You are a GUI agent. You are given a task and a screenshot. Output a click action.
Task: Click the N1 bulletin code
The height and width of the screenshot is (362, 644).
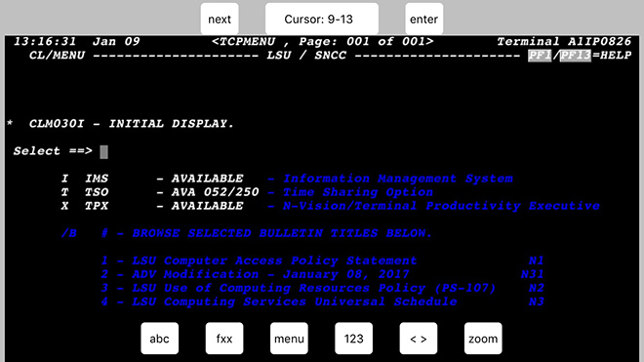(x=536, y=261)
